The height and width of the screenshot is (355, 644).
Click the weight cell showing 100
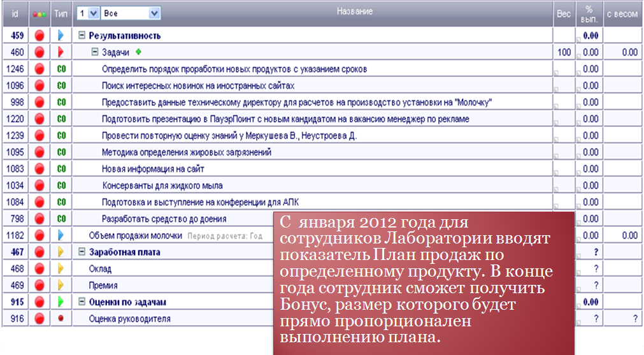[x=564, y=52]
